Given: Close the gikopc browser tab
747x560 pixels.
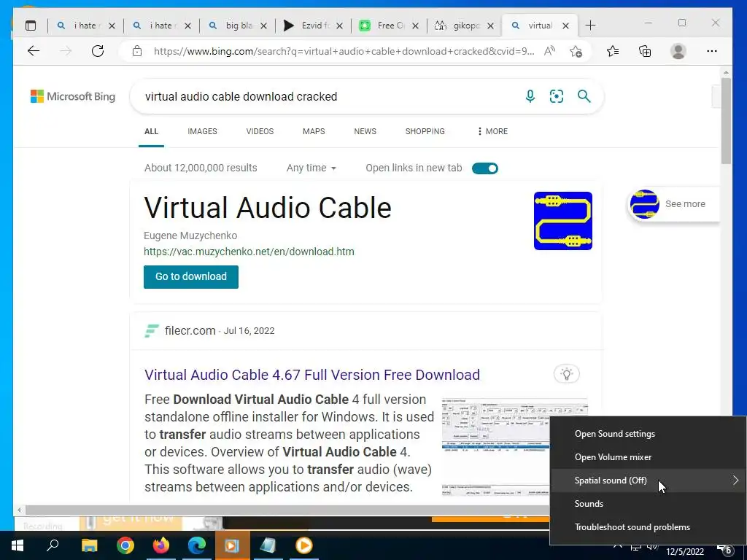Looking at the screenshot, I should (491, 26).
